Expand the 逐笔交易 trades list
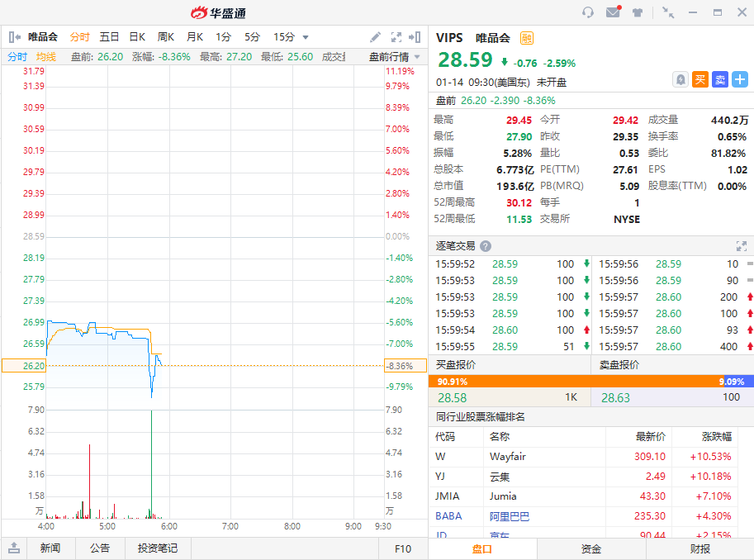The width and height of the screenshot is (754, 560). (x=742, y=246)
